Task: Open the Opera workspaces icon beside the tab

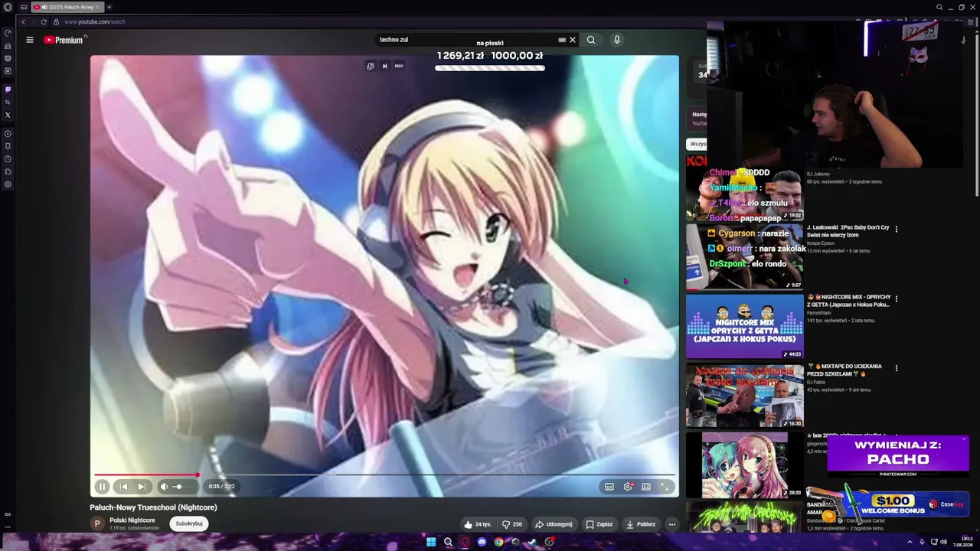Action: tap(24, 7)
